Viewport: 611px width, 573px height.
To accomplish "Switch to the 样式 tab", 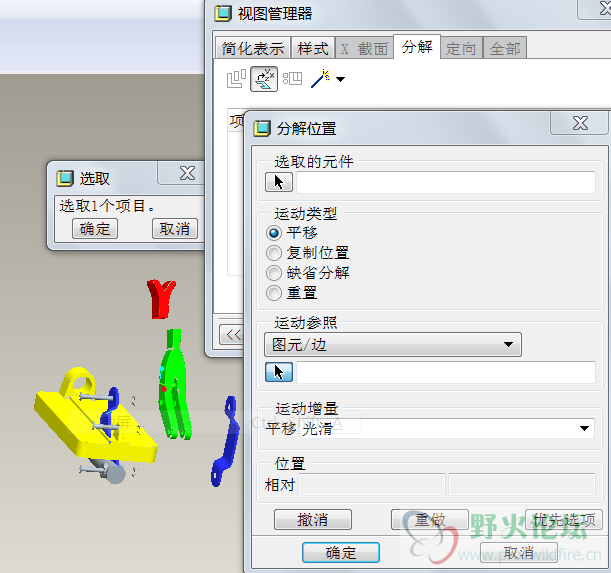I will click(x=313, y=48).
